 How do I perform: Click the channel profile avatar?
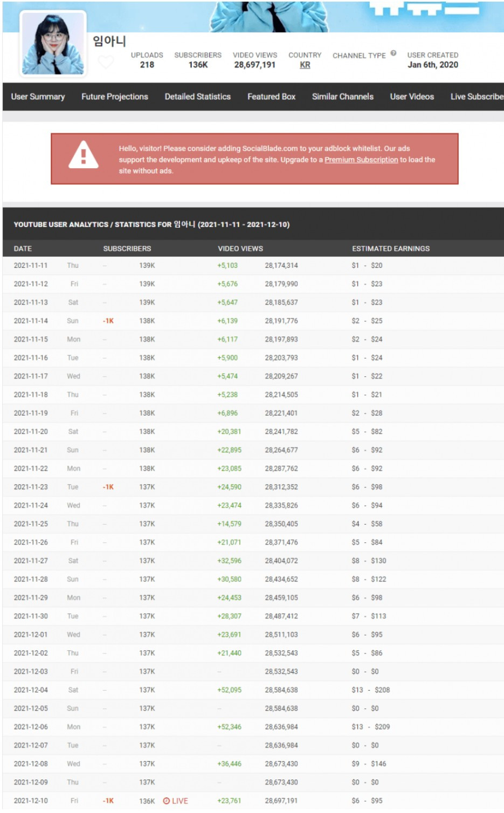[x=53, y=44]
